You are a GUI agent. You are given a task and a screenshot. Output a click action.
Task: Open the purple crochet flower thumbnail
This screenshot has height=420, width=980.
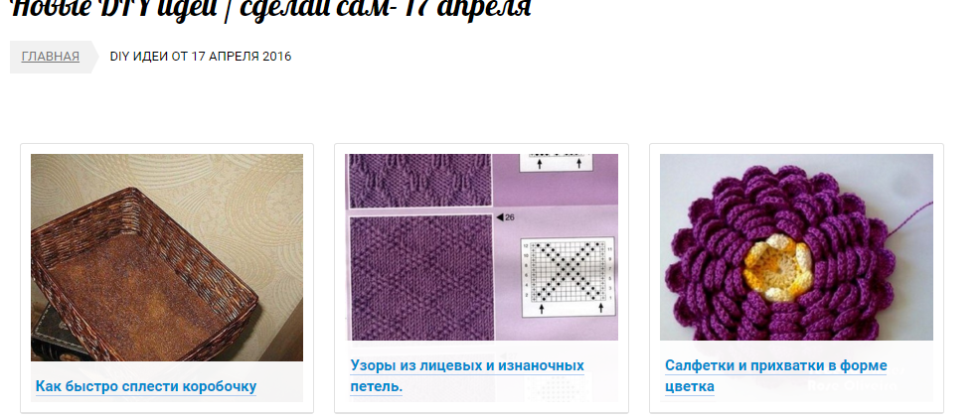796,247
